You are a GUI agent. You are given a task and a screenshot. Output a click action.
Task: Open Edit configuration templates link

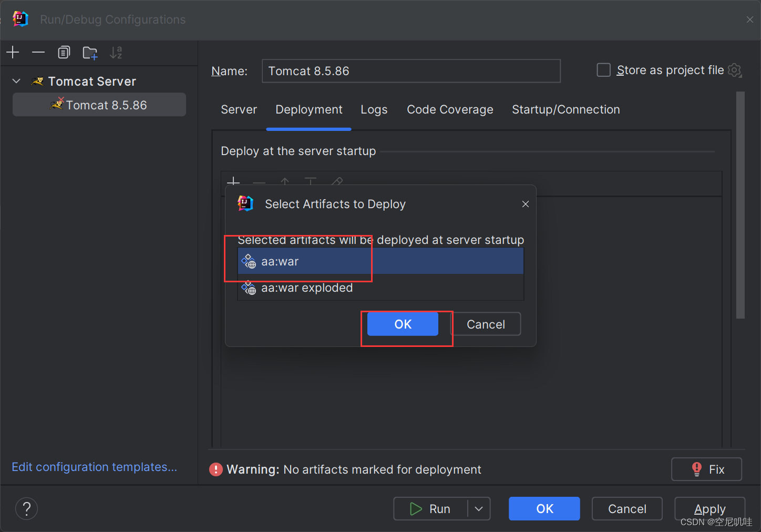coord(94,467)
